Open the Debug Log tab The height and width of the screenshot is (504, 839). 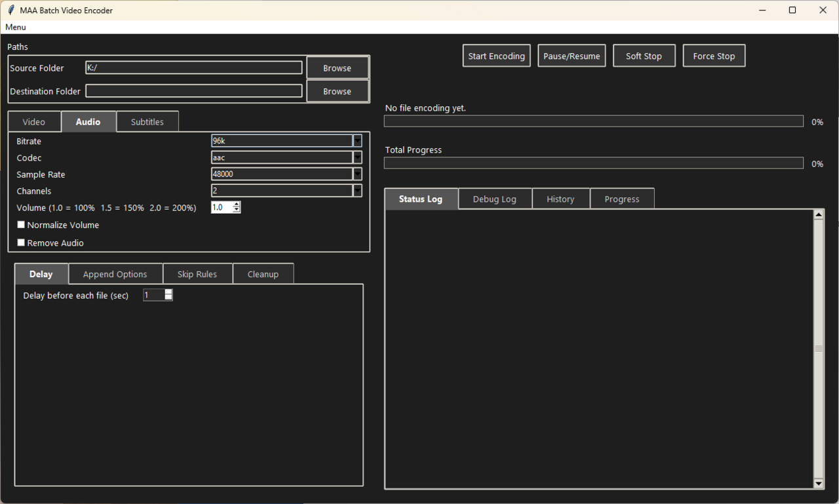(x=495, y=199)
